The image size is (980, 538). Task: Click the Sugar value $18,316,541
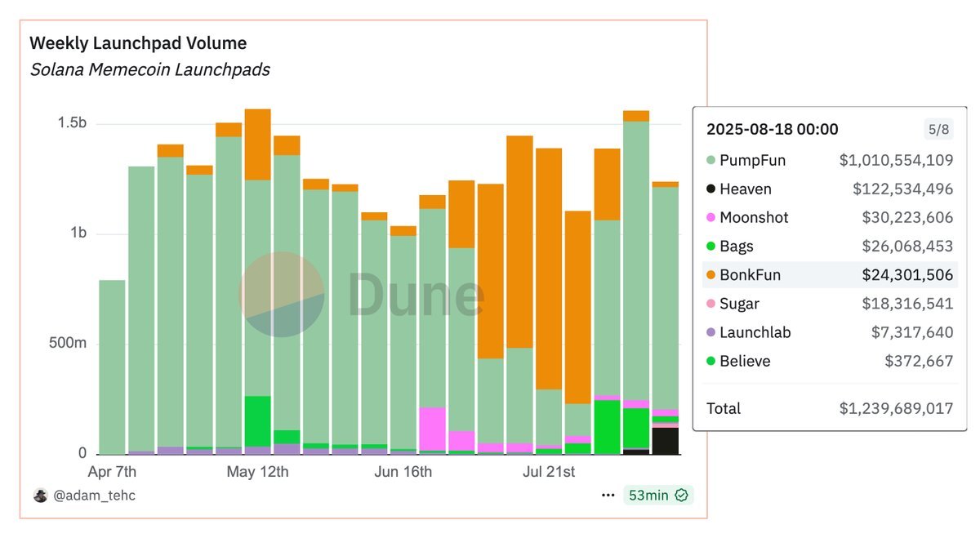click(907, 304)
